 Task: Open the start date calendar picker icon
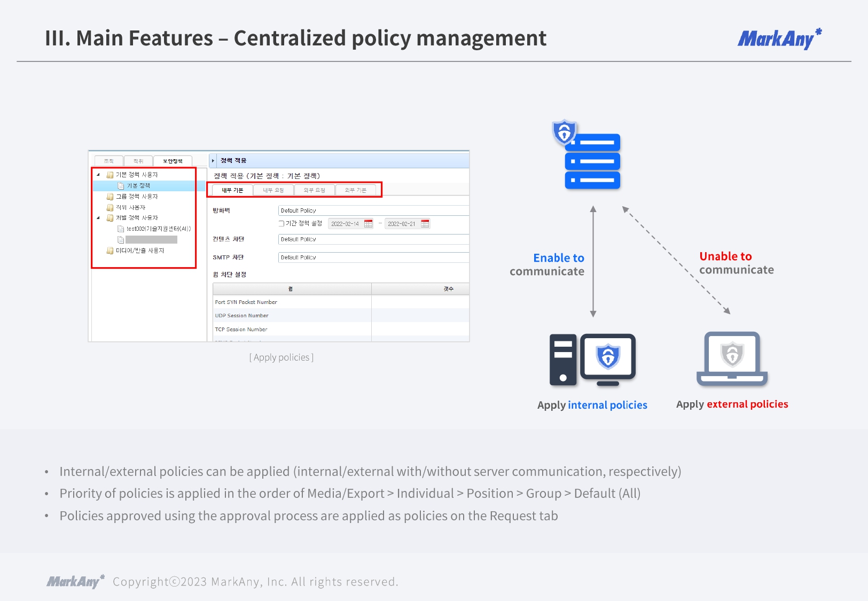click(368, 224)
